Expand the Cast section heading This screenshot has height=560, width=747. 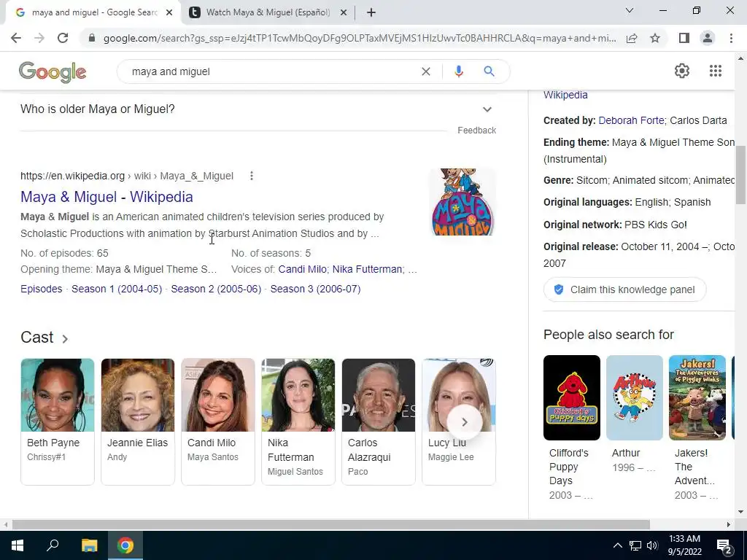[x=44, y=337]
